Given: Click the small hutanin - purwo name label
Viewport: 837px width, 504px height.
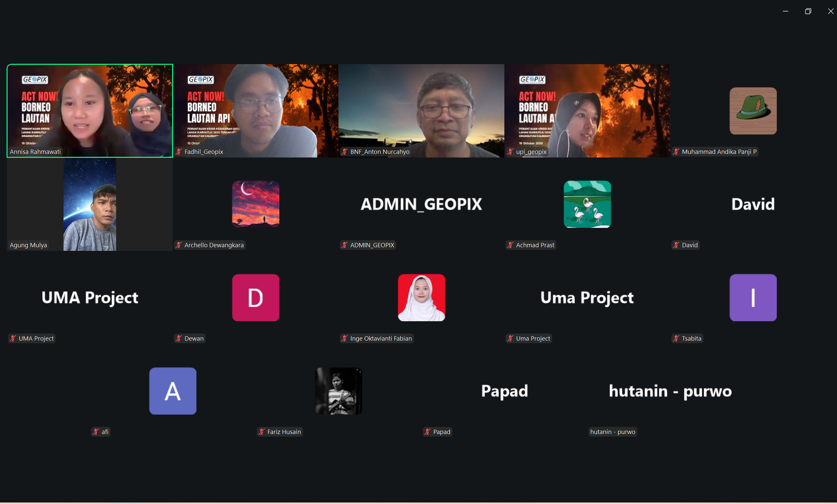Looking at the screenshot, I should click(613, 432).
